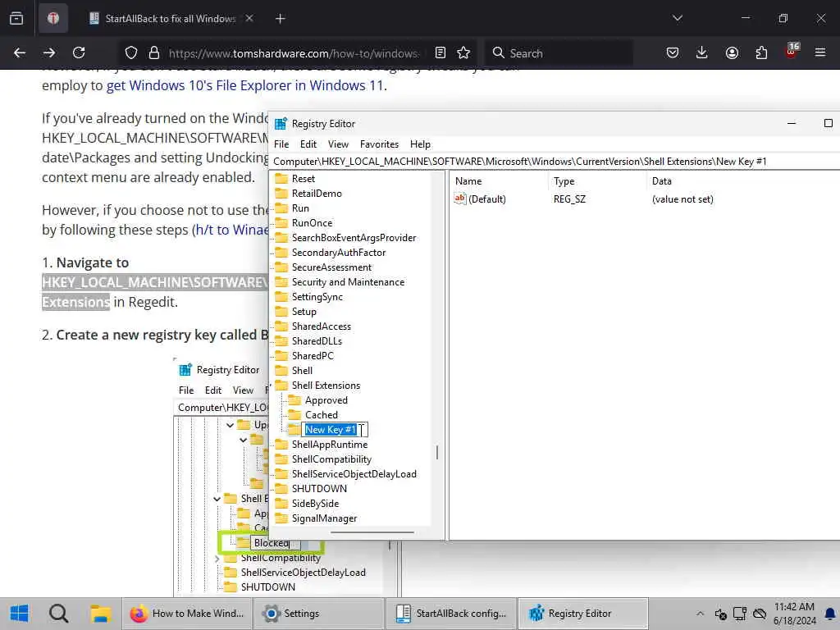Open File Explorer from taskbar
This screenshot has height=630, width=840.
[100, 614]
